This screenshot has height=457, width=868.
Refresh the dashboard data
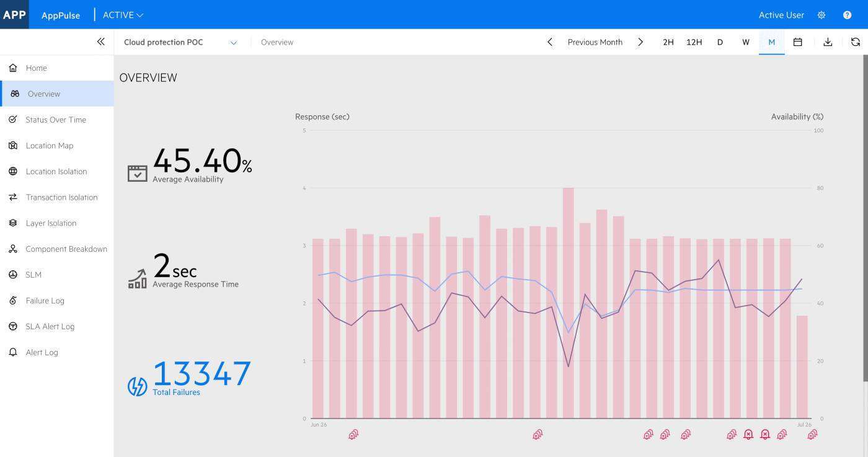click(x=855, y=42)
